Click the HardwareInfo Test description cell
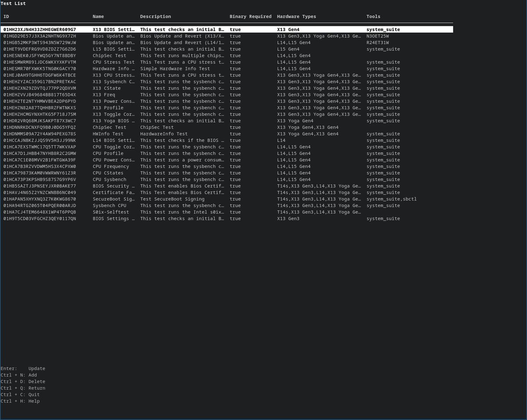 164,134
